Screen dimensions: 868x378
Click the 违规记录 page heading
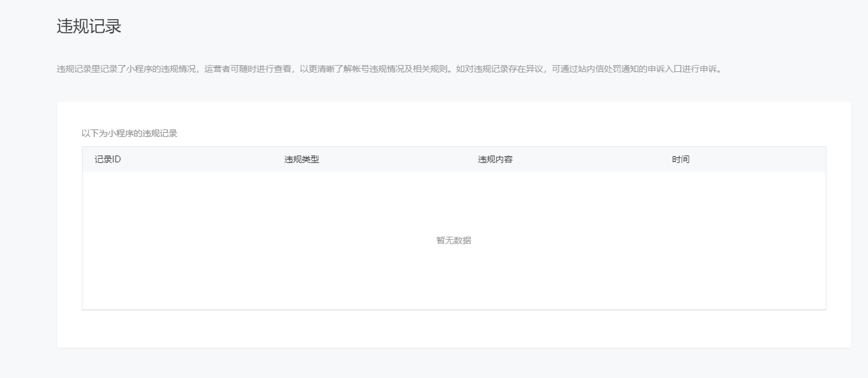(x=89, y=27)
